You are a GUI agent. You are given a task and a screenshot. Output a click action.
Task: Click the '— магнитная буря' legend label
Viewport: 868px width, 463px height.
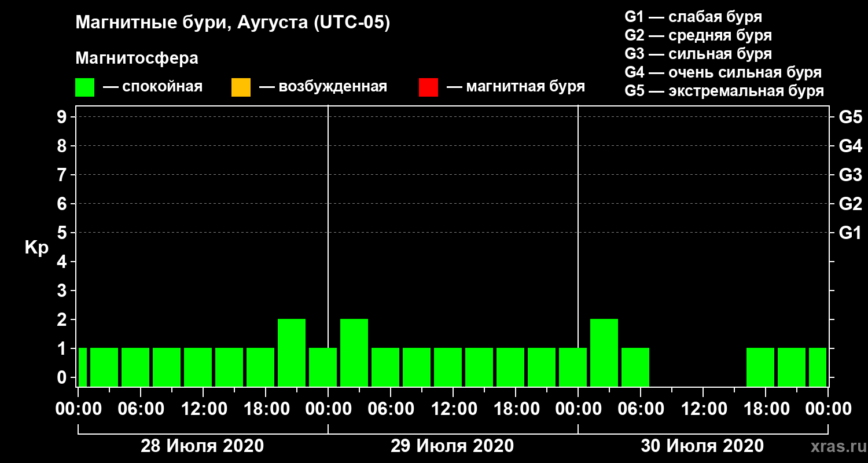click(x=516, y=87)
